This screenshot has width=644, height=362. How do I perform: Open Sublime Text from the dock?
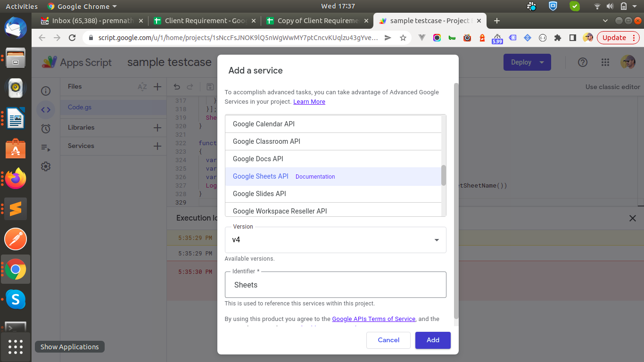(x=16, y=209)
